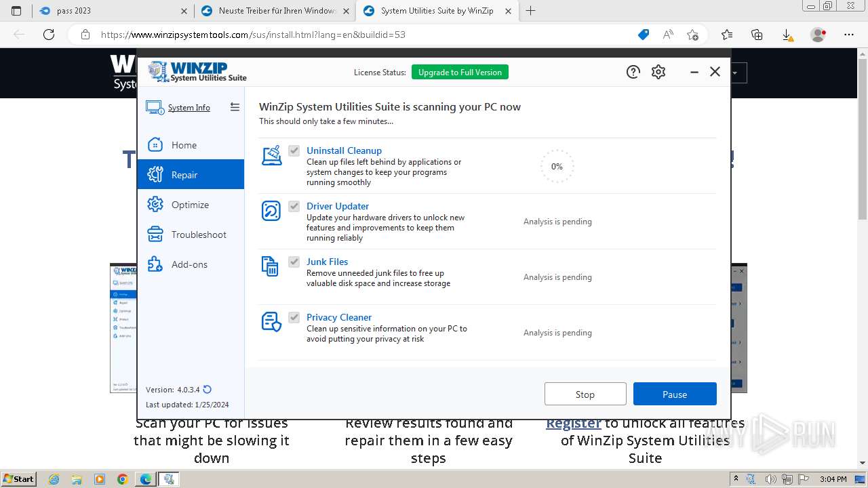Open the browser profile avatar

[x=818, y=35]
